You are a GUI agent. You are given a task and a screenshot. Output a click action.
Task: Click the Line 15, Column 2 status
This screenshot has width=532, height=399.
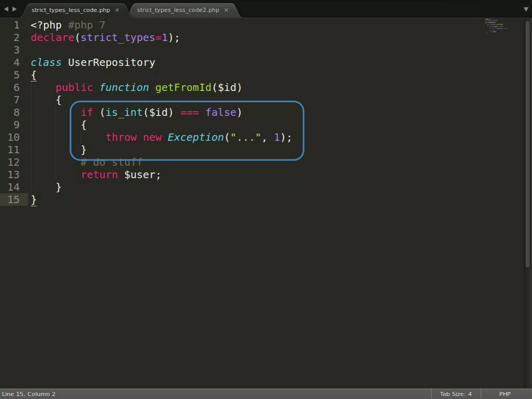pyautogui.click(x=29, y=394)
